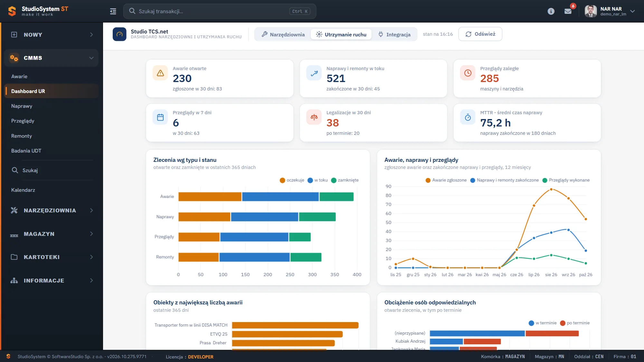Expand the KARTOTEKI menu chevron

(x=91, y=257)
